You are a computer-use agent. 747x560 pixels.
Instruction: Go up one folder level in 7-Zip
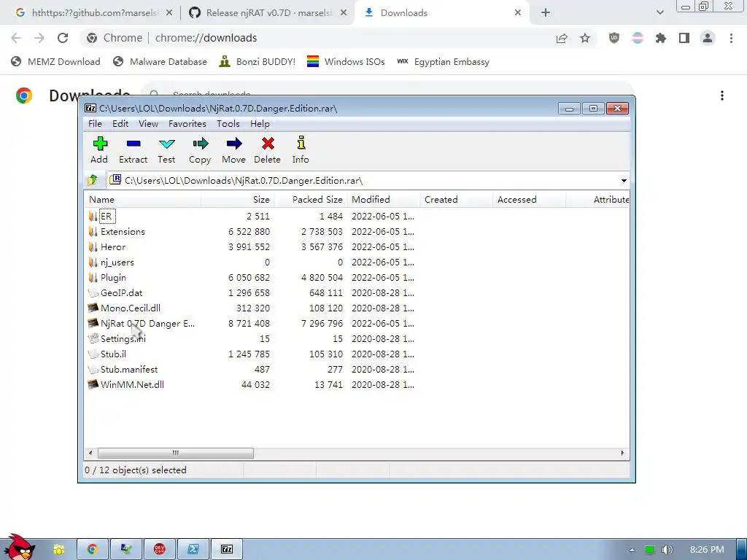click(x=93, y=180)
